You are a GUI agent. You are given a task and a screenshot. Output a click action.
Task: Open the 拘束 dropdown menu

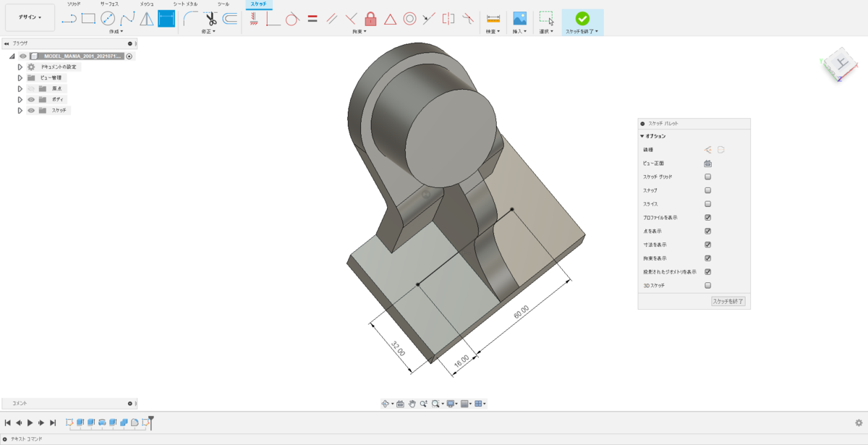pyautogui.click(x=359, y=32)
